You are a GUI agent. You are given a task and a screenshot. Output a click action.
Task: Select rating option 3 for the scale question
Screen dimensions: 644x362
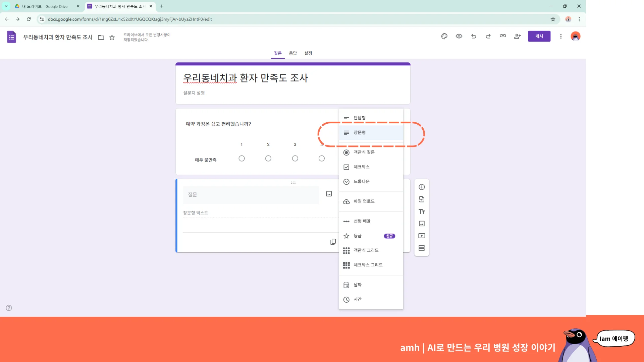(295, 158)
